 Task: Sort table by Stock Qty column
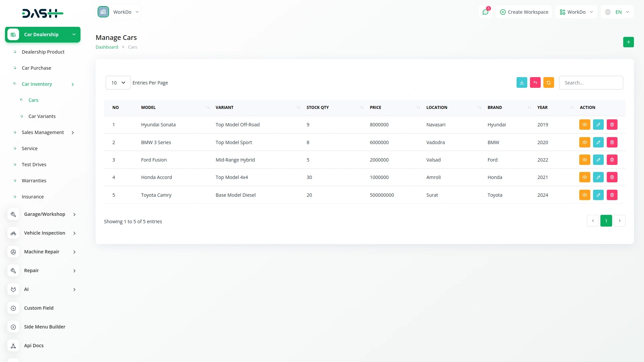point(318,108)
